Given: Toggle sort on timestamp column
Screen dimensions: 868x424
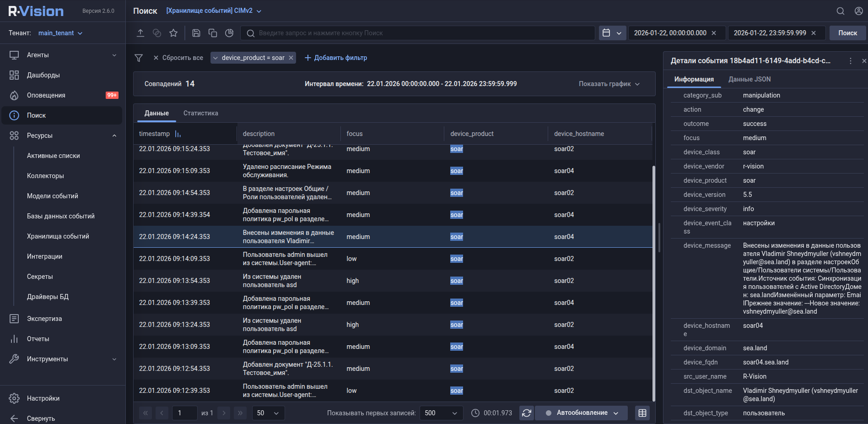Looking at the screenshot, I should [178, 134].
